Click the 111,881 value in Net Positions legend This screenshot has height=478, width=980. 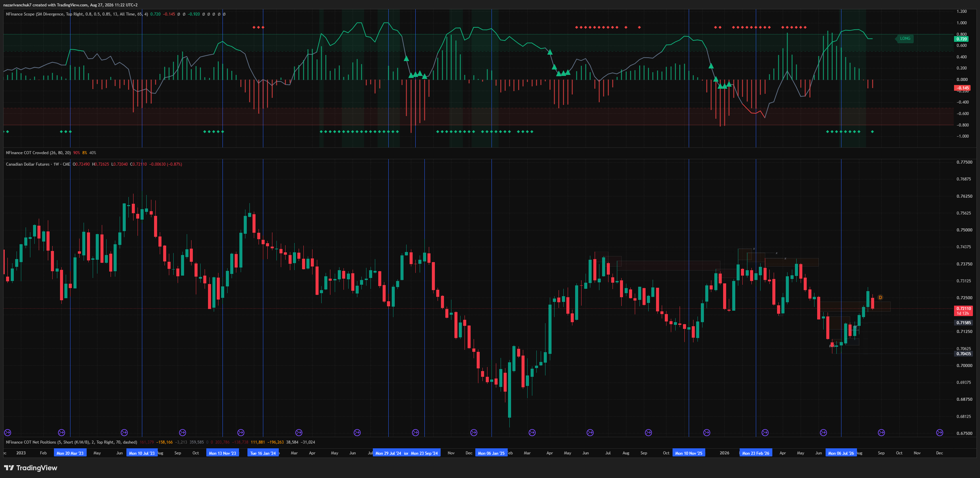pos(258,442)
